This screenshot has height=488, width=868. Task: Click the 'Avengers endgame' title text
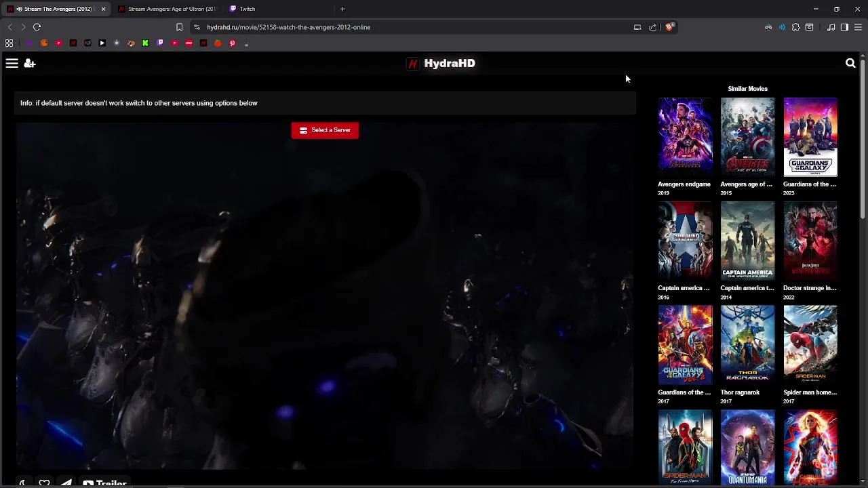684,184
